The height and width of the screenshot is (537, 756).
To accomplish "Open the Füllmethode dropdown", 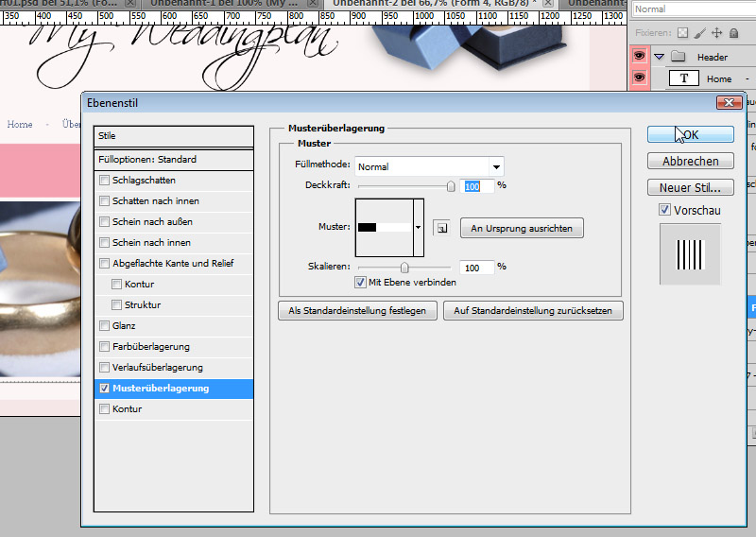I will point(496,166).
